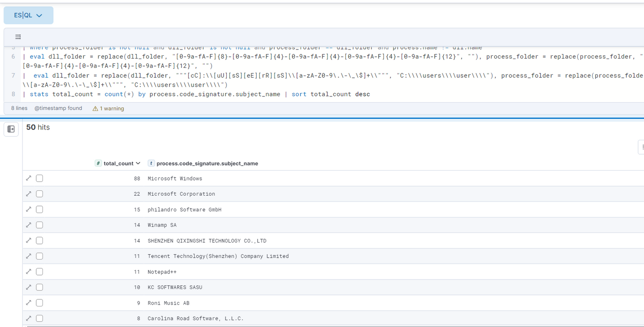
Task: Expand the Microsoft Corporation row details
Action: (29, 194)
